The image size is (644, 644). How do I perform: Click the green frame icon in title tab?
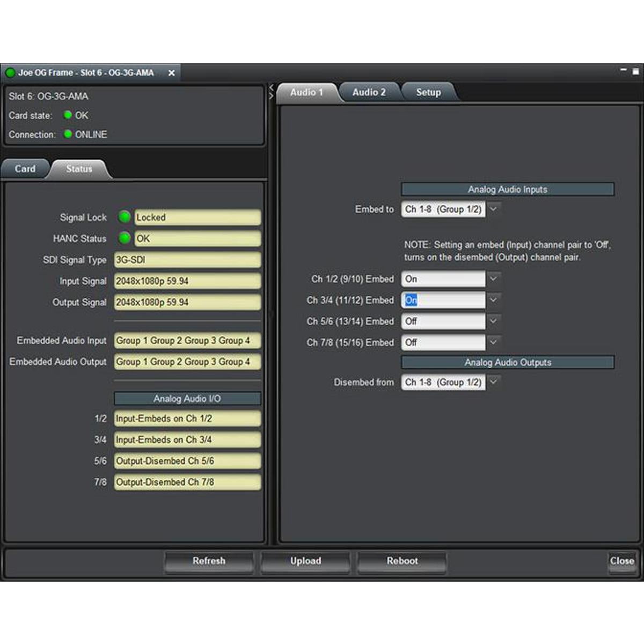(x=10, y=72)
